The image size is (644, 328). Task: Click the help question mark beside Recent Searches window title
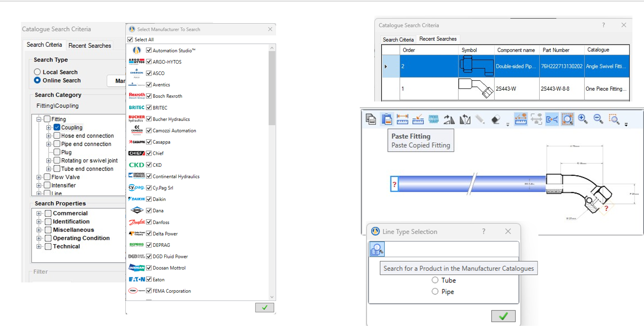[x=604, y=25]
